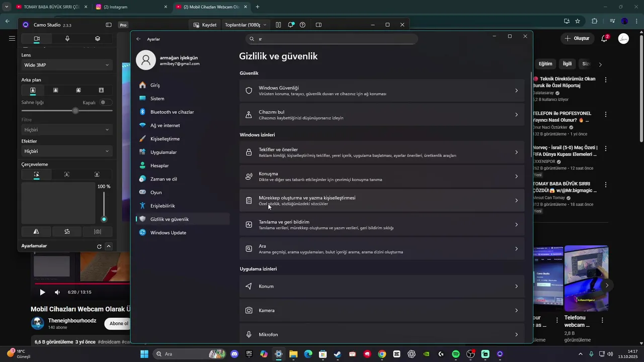This screenshot has height=362, width=644.
Task: Open the Efektler Hiçbiri dropdown
Action: (67, 151)
